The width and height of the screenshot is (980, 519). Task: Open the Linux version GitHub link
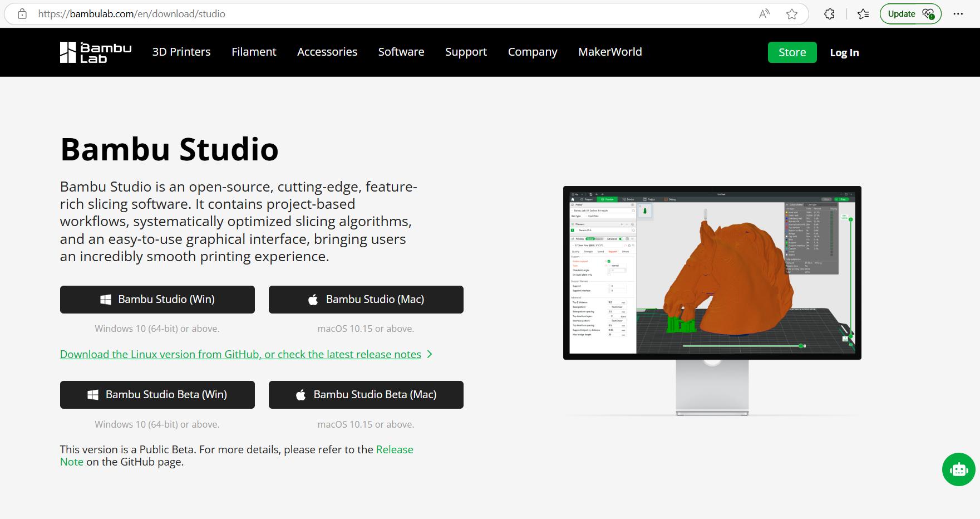point(240,354)
